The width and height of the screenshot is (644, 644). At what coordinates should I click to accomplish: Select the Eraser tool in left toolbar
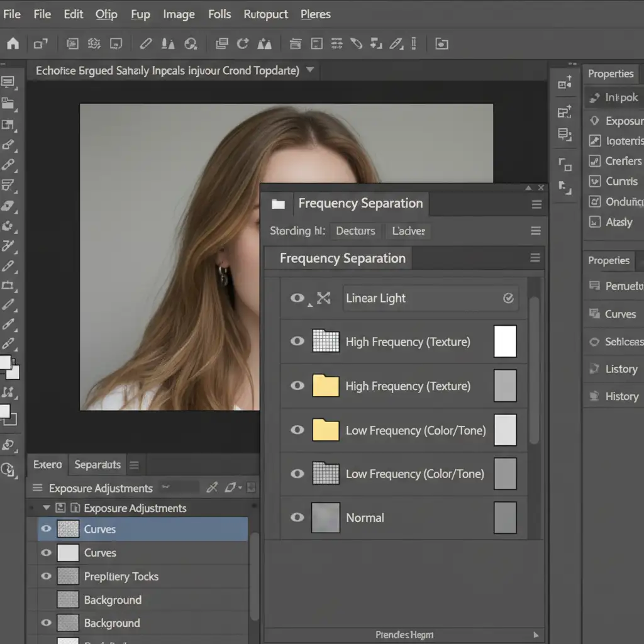tap(8, 206)
